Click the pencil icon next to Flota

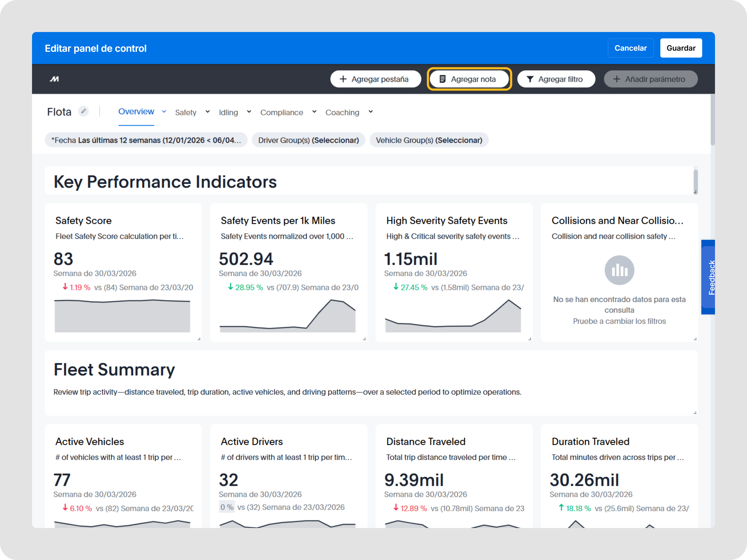click(x=84, y=111)
